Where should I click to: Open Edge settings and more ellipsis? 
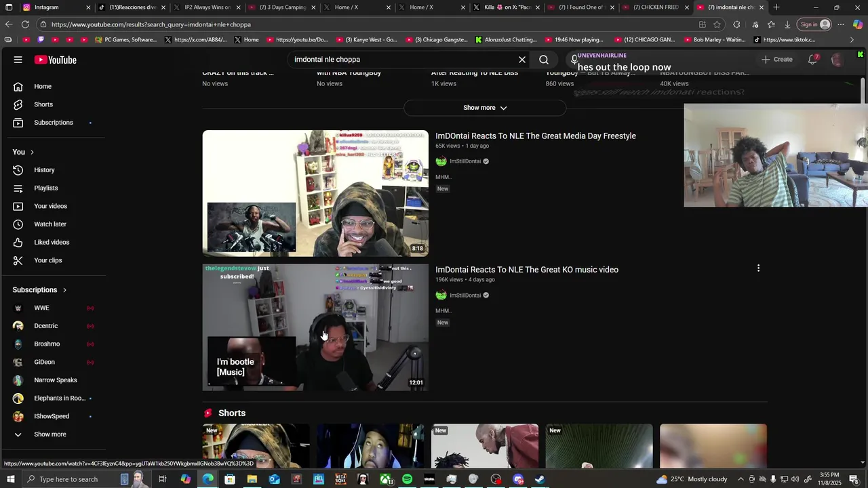coord(841,24)
